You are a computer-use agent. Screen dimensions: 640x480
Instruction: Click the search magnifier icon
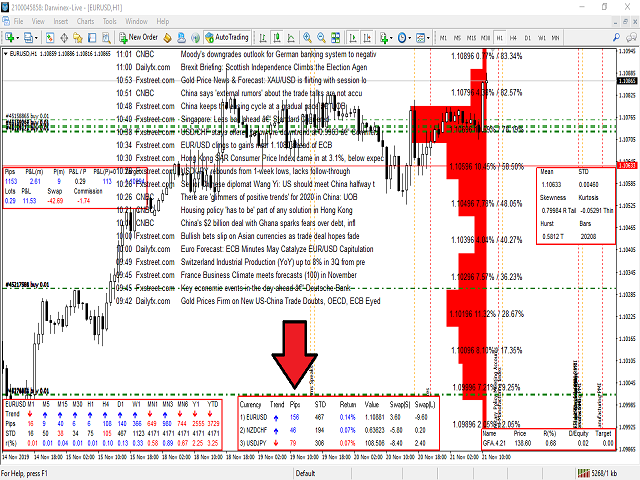[x=616, y=38]
